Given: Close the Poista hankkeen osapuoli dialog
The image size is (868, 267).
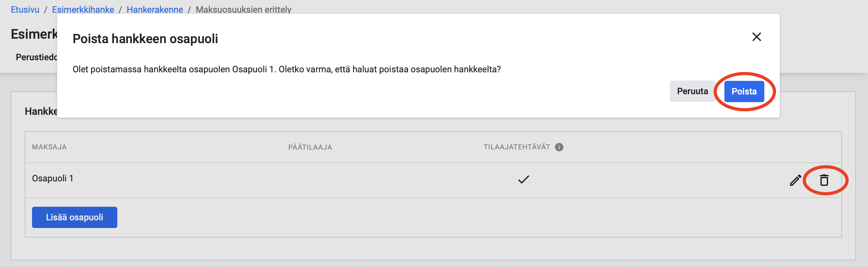Looking at the screenshot, I should click(x=756, y=37).
